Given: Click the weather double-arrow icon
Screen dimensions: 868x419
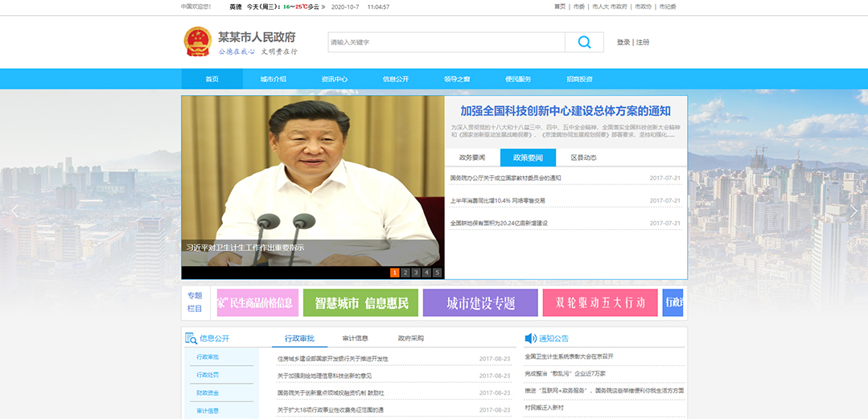Looking at the screenshot, I should tap(323, 6).
